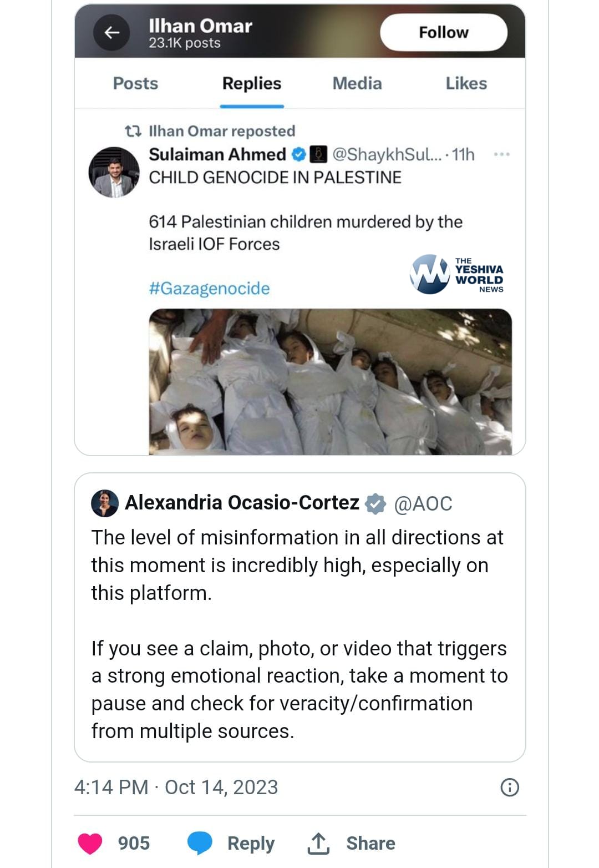This screenshot has height=868, width=599.
Task: Open the #Gazagenocide hashtag link
Action: [209, 289]
